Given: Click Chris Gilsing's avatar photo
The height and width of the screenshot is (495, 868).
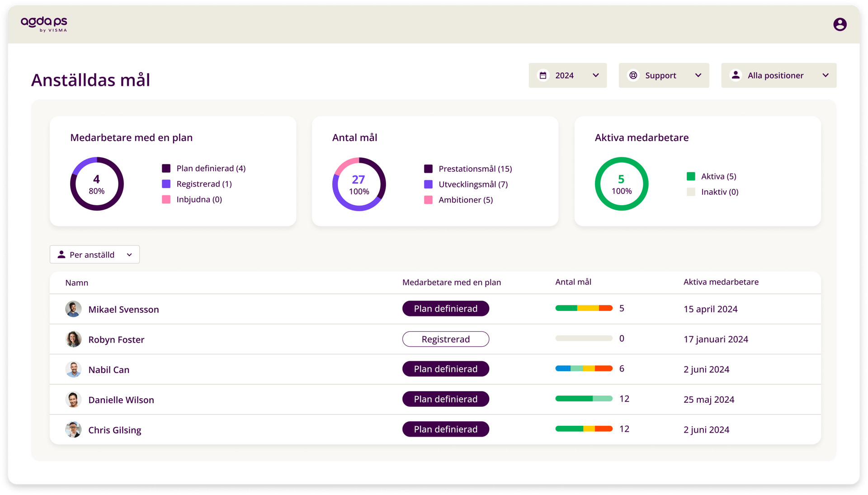Looking at the screenshot, I should [73, 429].
